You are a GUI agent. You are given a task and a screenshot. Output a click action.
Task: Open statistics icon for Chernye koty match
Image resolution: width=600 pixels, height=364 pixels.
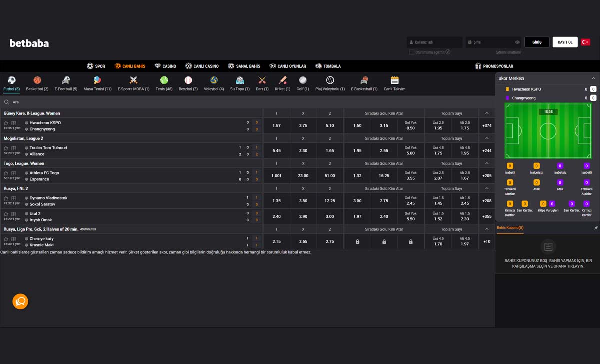14,238
